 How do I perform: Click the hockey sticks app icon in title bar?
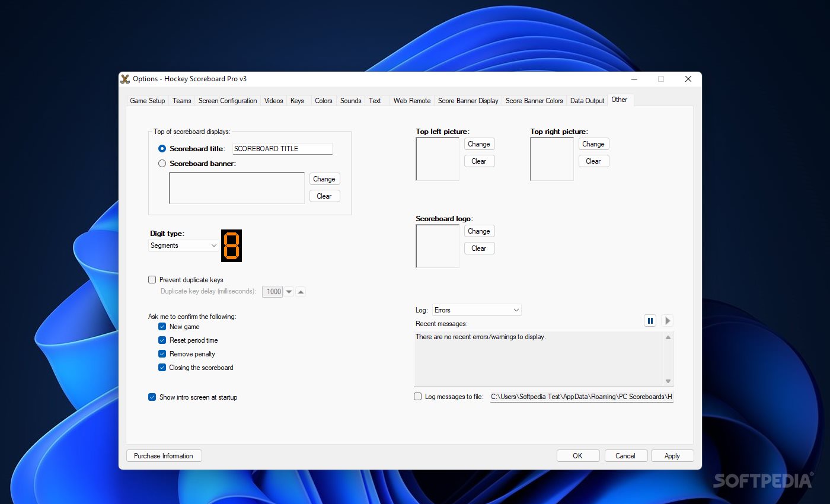click(125, 79)
